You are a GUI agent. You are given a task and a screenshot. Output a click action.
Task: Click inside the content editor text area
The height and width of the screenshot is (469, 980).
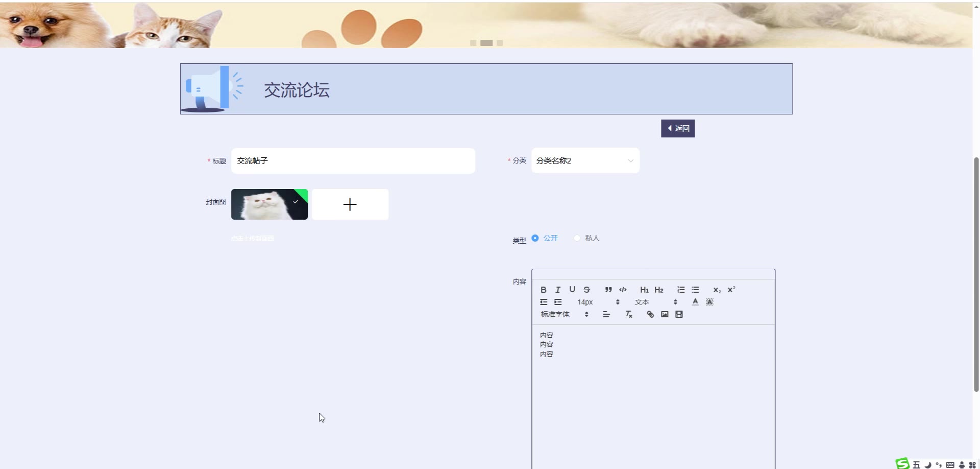[653, 396]
